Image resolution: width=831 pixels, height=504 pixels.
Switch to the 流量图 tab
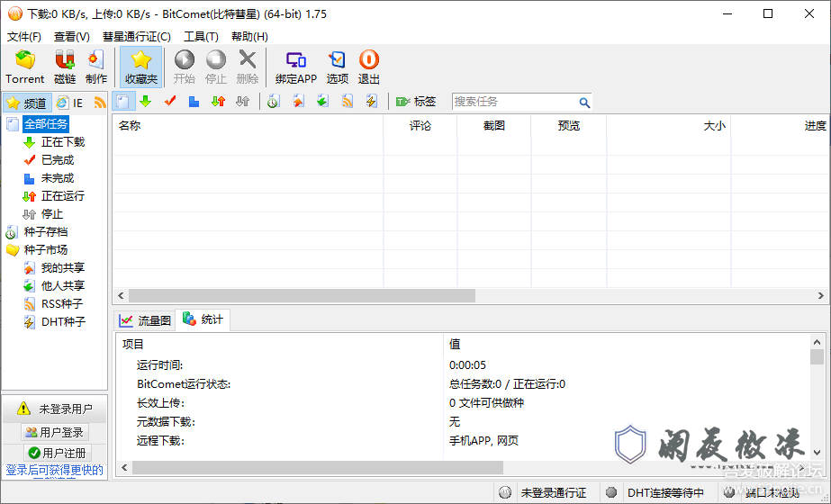(144, 320)
